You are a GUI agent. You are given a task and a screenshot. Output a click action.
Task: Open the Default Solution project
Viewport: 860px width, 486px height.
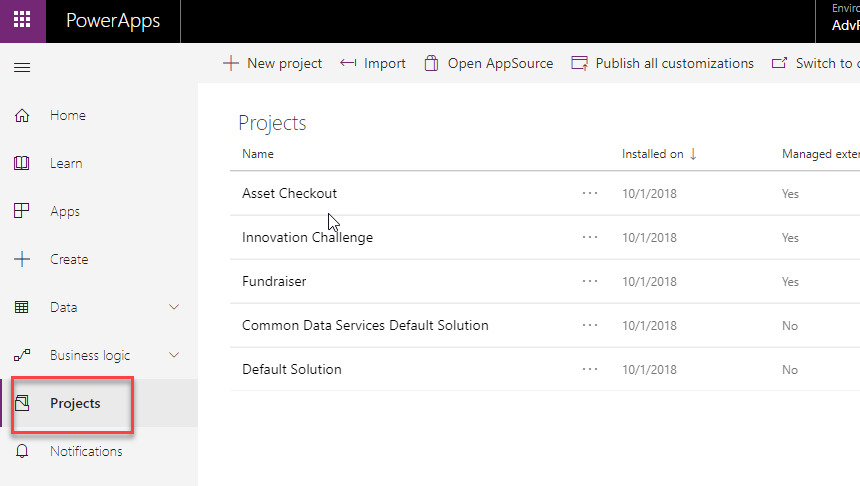tap(291, 369)
